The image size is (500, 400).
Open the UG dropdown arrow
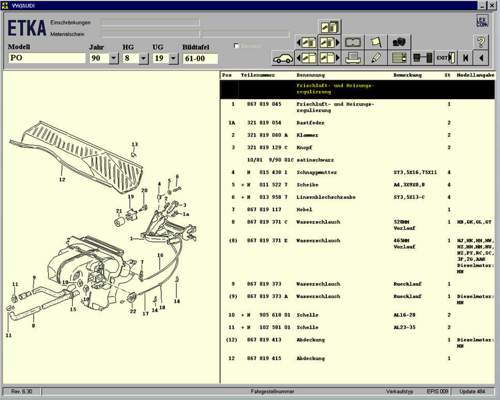coord(173,58)
